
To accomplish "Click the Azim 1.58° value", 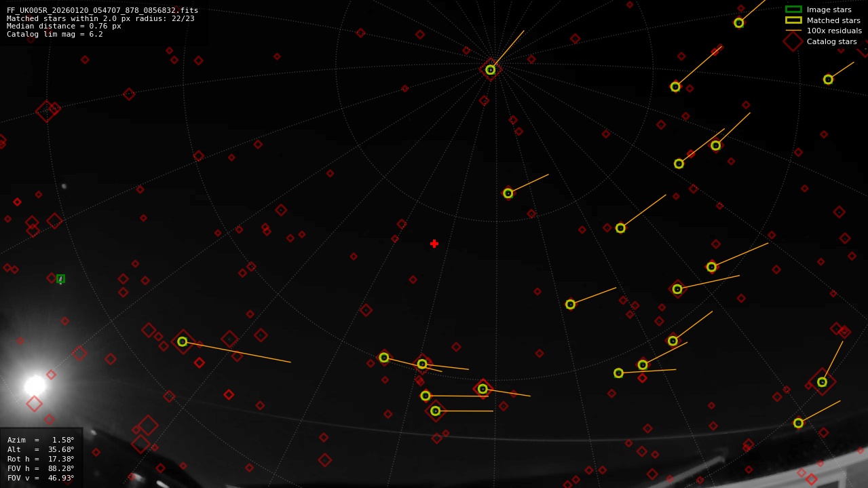I will click(63, 440).
